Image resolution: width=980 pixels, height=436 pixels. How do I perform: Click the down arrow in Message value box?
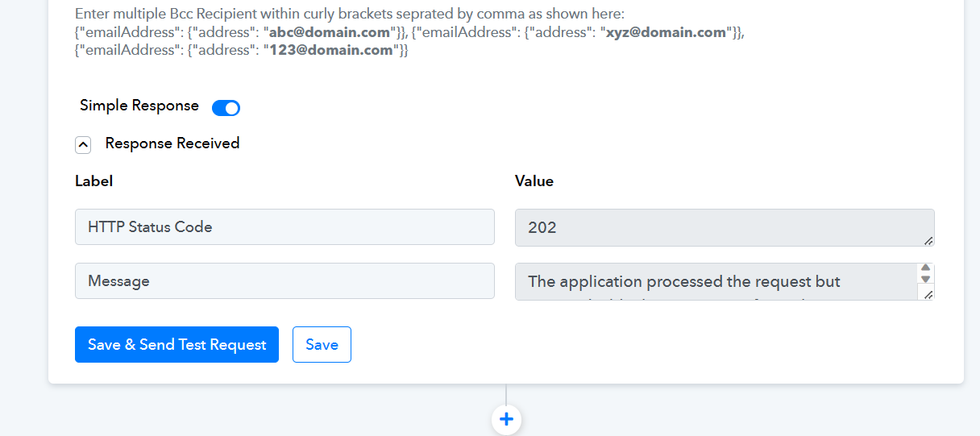[926, 279]
